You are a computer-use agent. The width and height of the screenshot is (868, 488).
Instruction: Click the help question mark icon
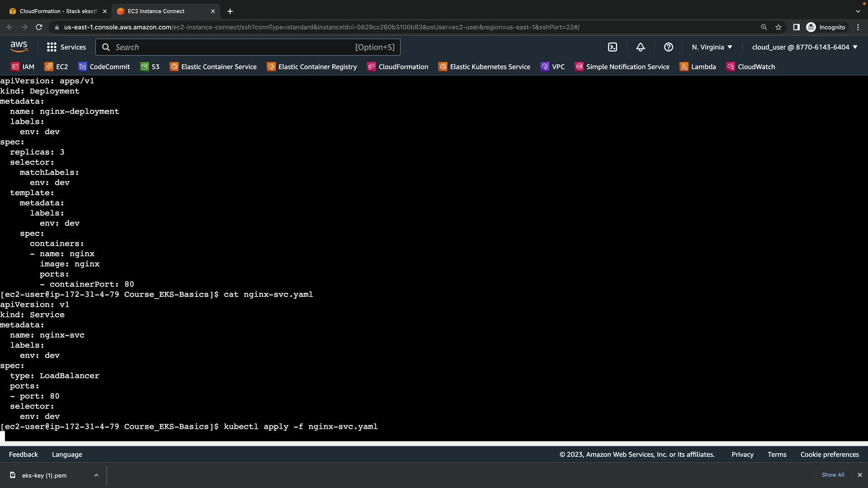pos(669,47)
